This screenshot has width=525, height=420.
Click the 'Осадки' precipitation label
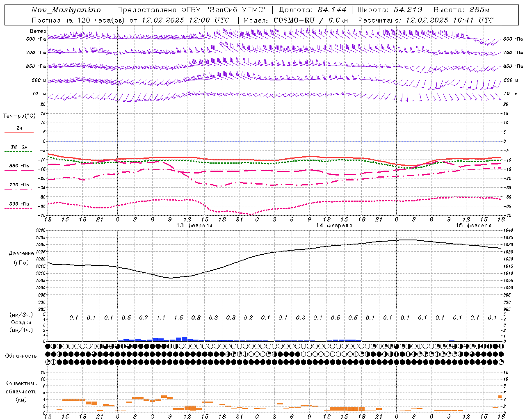(x=21, y=322)
